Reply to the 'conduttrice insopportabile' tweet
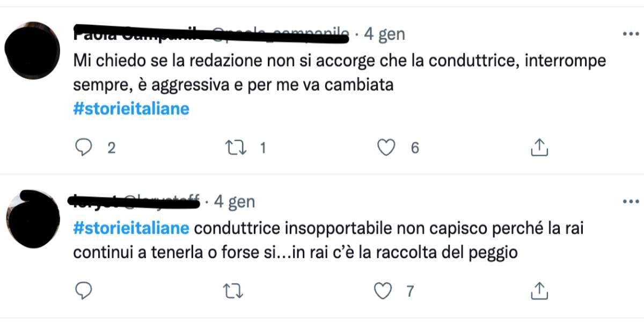 click(x=84, y=291)
